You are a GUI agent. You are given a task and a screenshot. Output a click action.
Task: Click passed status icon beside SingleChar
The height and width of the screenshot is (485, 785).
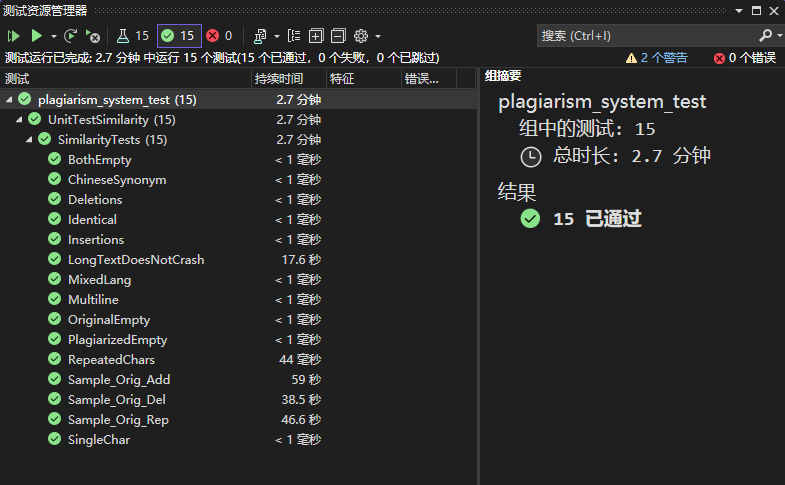(x=55, y=439)
